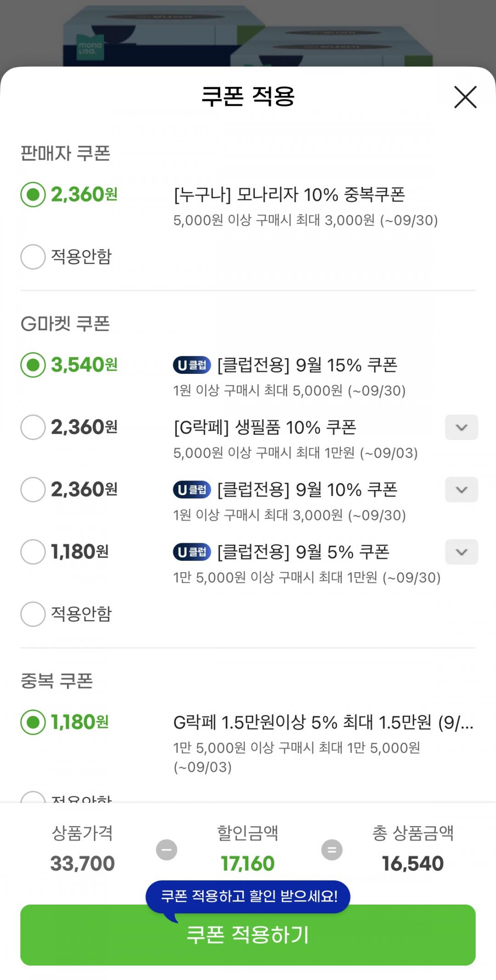Expand the club 9월 5% coupon chevron
Image resolution: width=496 pixels, height=980 pixels.
[x=461, y=552]
